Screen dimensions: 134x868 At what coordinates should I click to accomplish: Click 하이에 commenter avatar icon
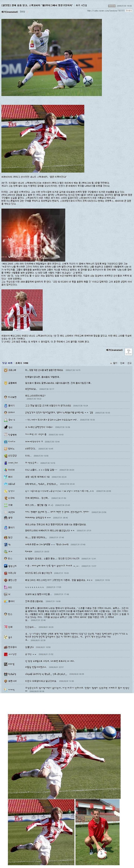pyautogui.click(x=5, y=470)
